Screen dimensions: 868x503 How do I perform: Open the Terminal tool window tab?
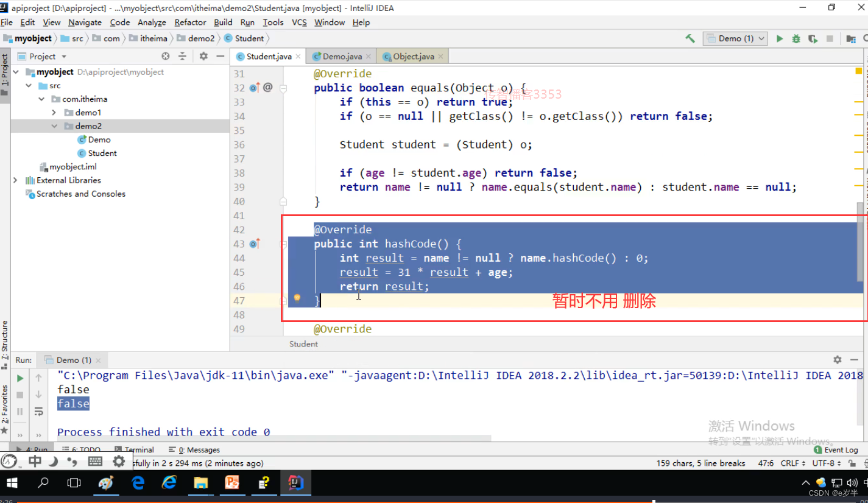133,449
